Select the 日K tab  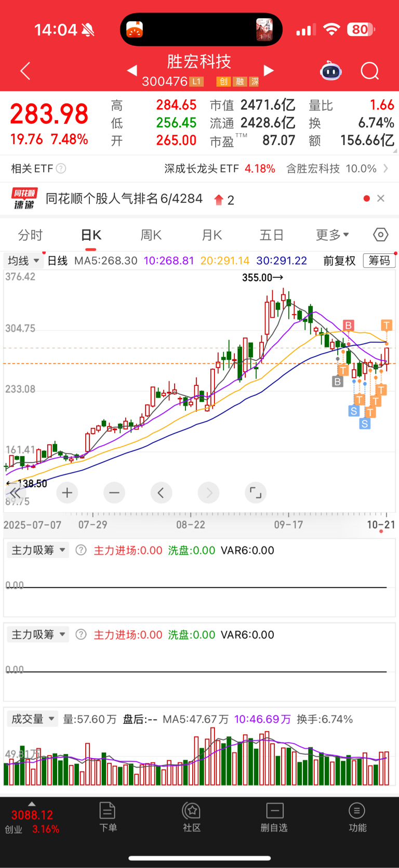(x=91, y=235)
